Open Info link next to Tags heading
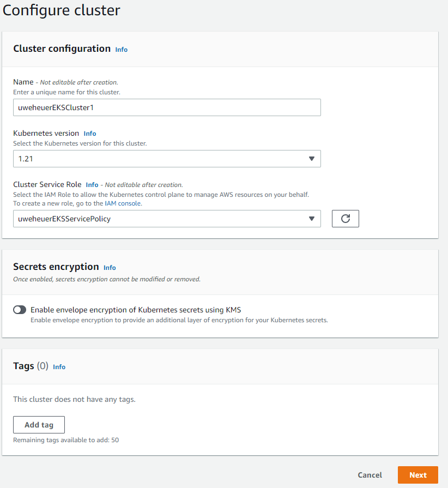The image size is (448, 488). (59, 367)
